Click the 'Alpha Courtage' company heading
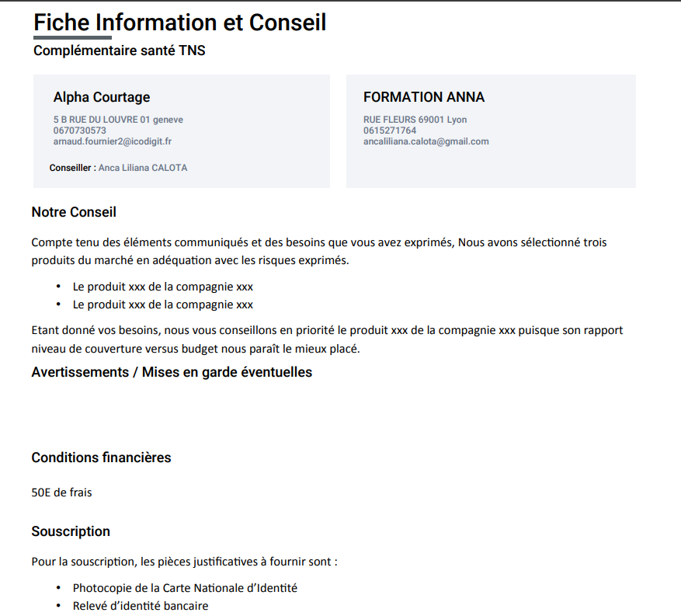 pyautogui.click(x=102, y=97)
